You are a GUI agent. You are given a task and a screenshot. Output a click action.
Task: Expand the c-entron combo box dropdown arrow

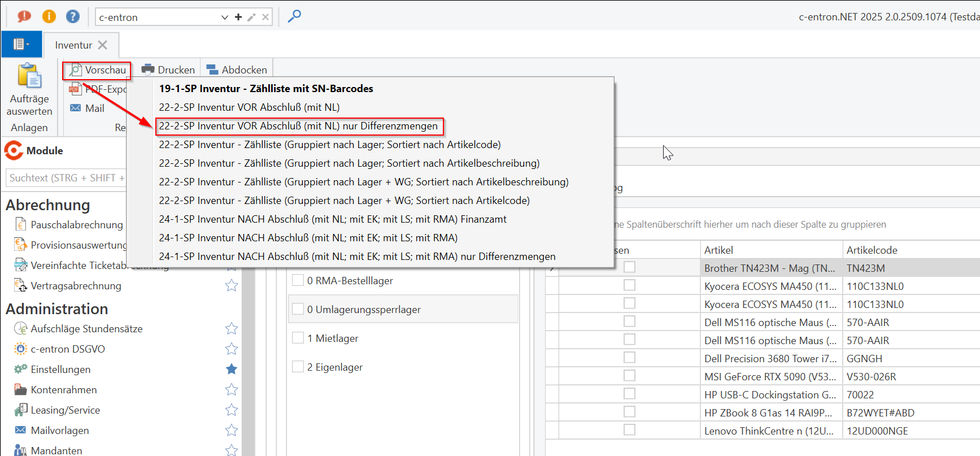point(224,17)
